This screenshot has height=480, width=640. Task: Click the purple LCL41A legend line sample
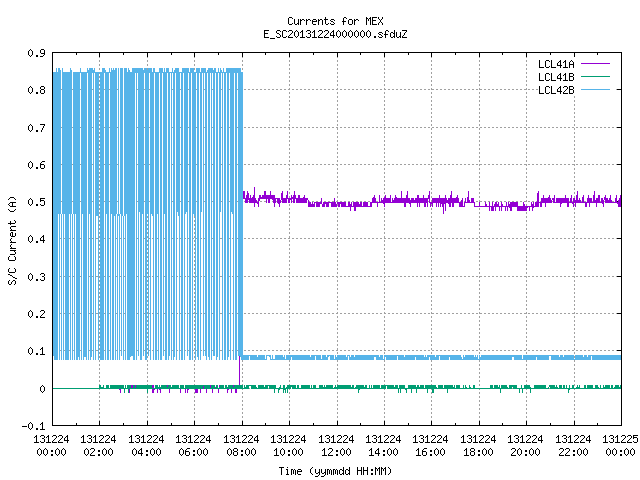[595, 64]
